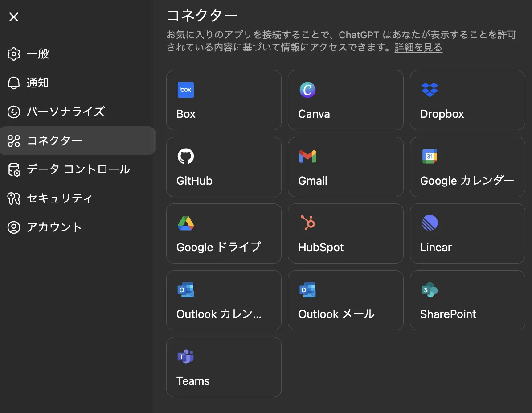Open the Outlook メール connector card
This screenshot has width=532, height=413.
[x=345, y=300]
